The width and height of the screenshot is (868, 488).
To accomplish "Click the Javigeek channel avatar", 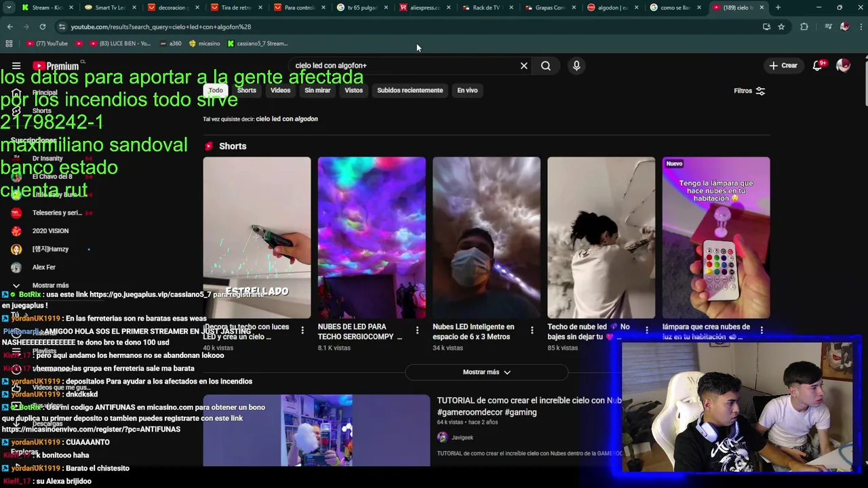I will coord(443,437).
